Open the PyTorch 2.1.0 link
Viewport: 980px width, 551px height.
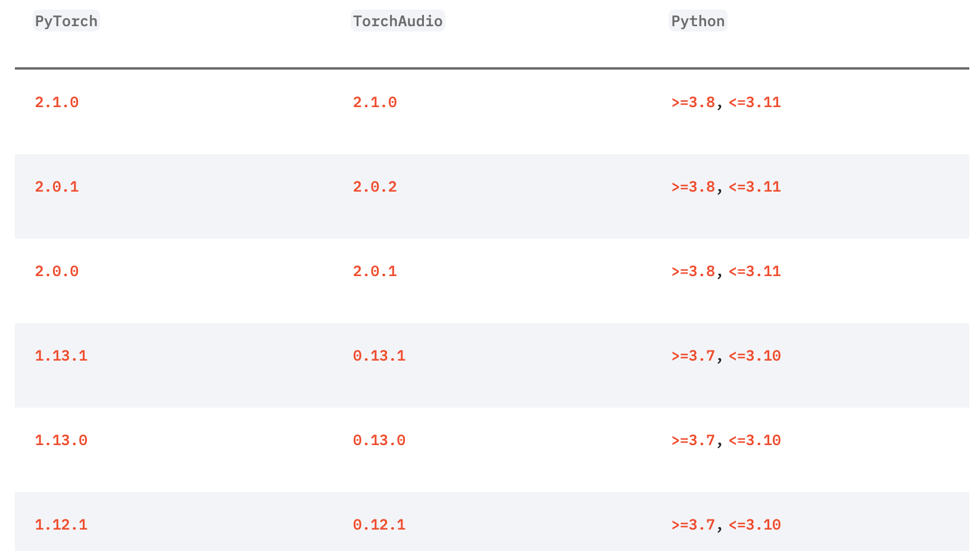point(57,102)
